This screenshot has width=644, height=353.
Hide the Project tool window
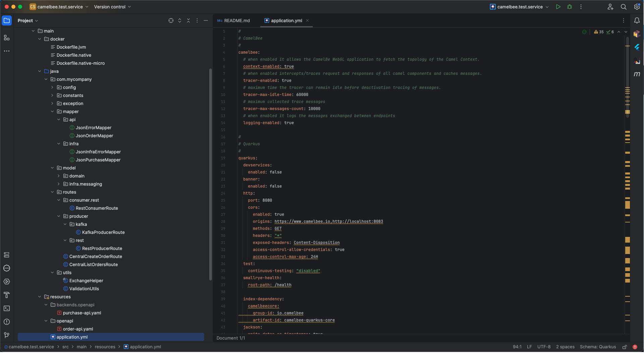pos(206,20)
